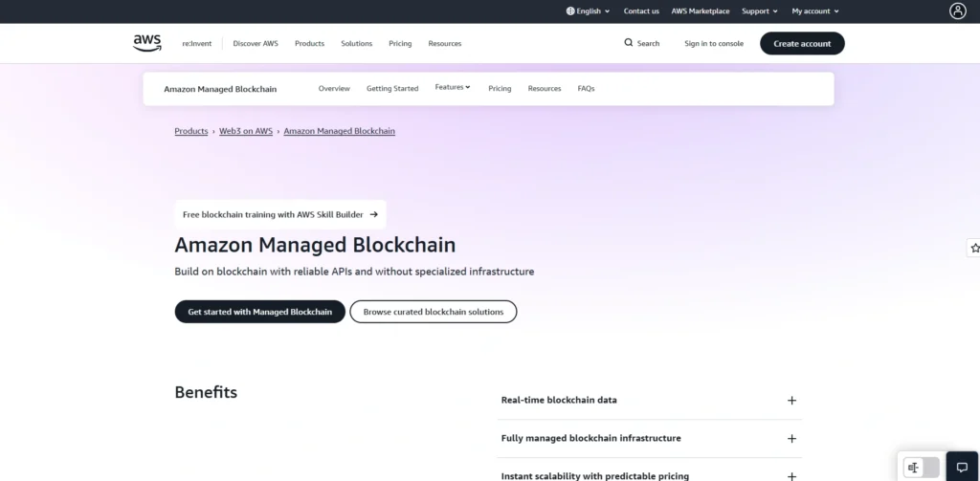Viewport: 980px width, 481px height.
Task: Click the Search text in the header
Action: 648,44
